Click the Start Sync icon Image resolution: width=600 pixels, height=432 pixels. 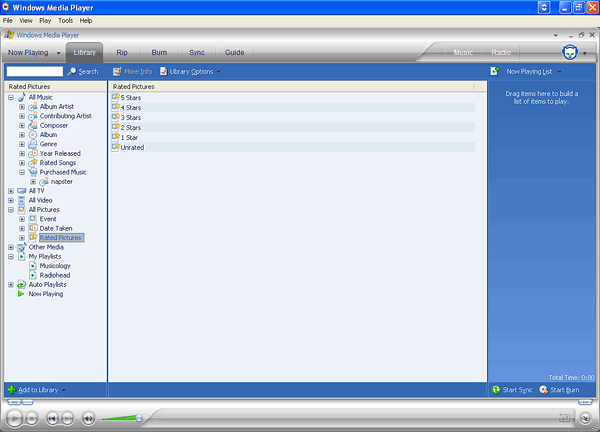(x=496, y=389)
